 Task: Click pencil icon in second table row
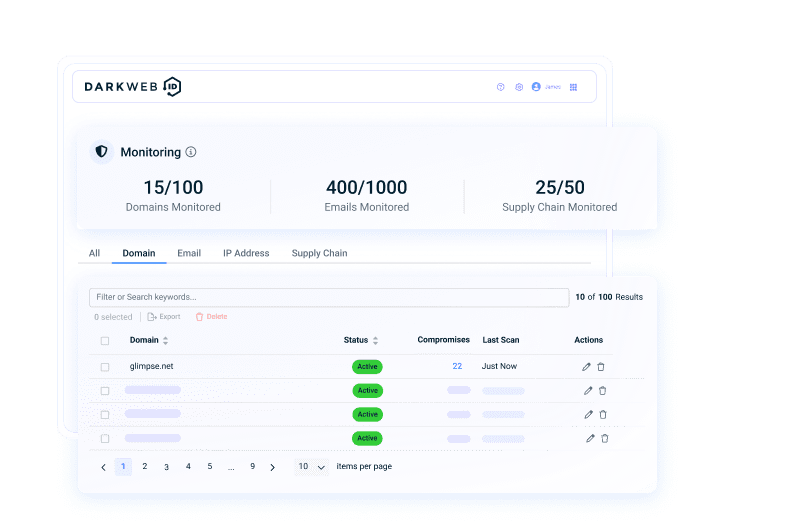click(x=588, y=390)
